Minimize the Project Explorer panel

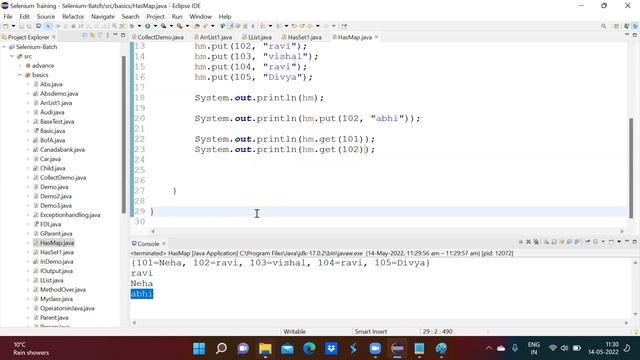coord(115,36)
